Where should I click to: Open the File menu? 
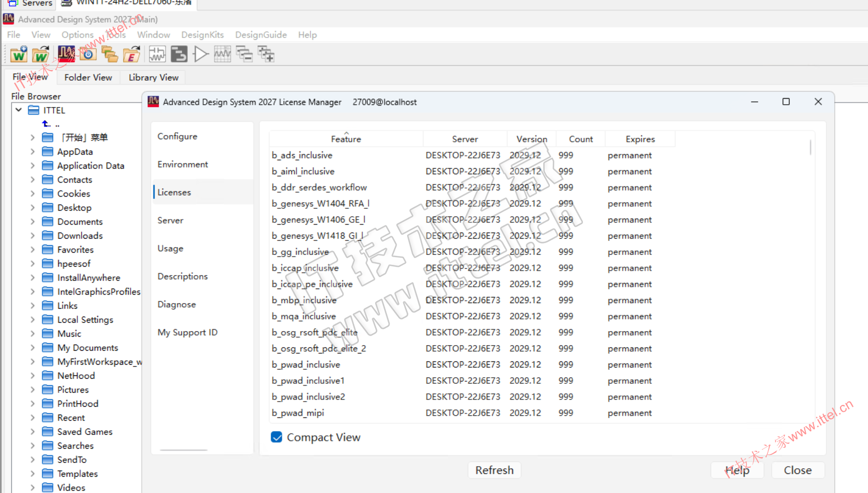13,35
